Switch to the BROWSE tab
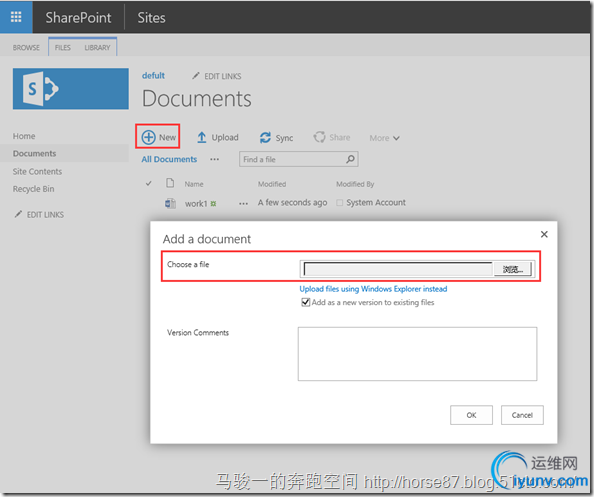Viewport: 594px width, 497px height. [x=26, y=48]
